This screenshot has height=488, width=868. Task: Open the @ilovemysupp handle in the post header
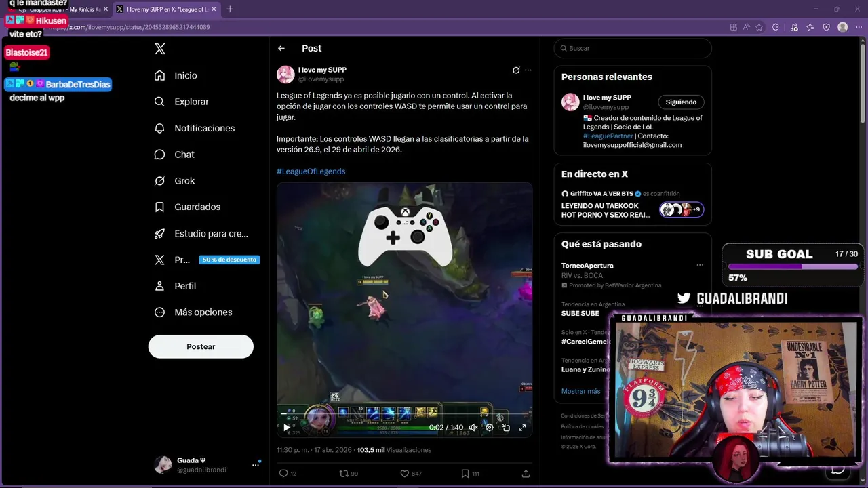point(321,79)
